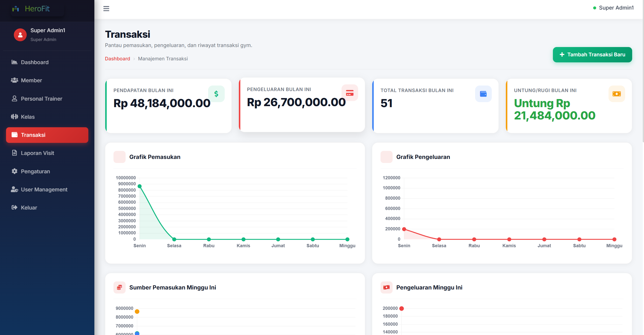Click the PENGELUARAN BULAN INI label
The width and height of the screenshot is (644, 335).
point(279,89)
